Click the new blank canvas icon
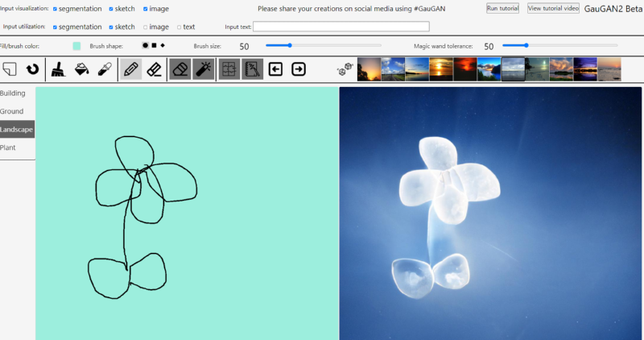Image resolution: width=644 pixels, height=340 pixels. click(10, 69)
